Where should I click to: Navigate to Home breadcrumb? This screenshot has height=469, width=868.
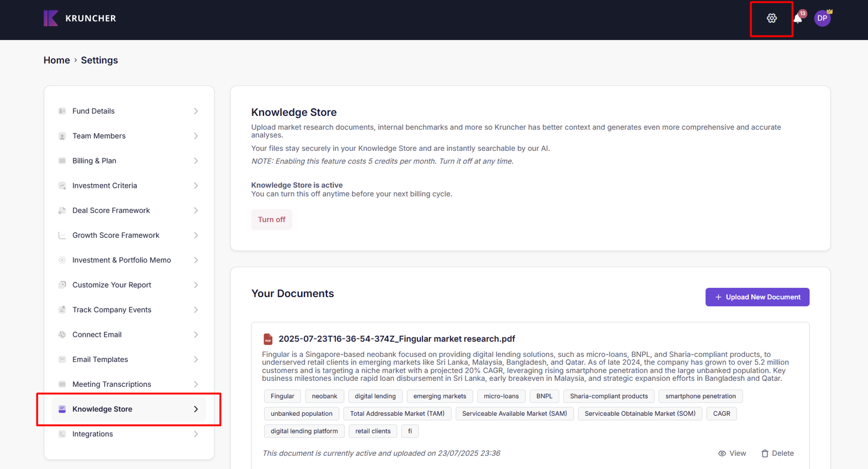tap(57, 60)
